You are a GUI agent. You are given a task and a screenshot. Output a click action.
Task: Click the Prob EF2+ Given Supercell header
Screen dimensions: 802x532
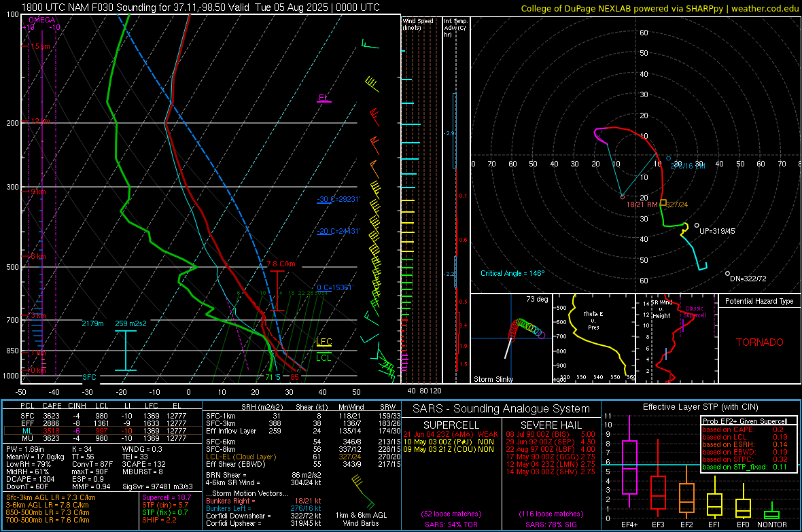tap(745, 421)
